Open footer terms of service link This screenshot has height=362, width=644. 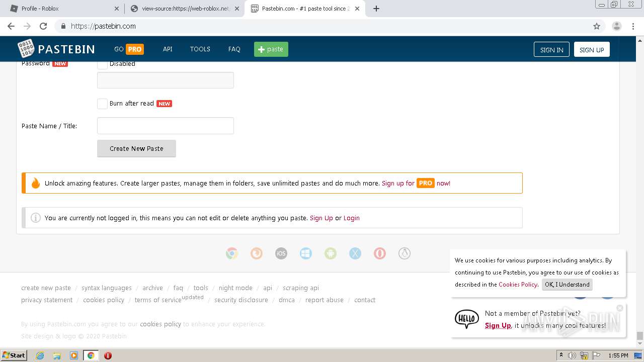(158, 300)
